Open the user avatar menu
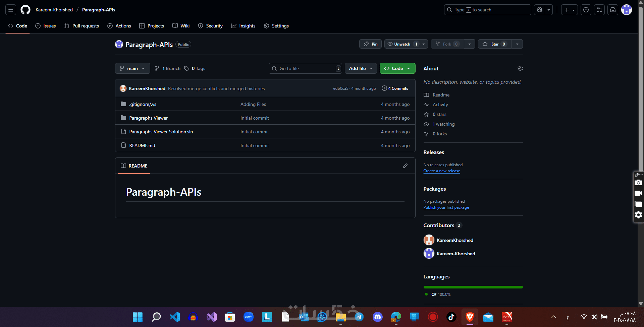The image size is (644, 327). point(627,10)
